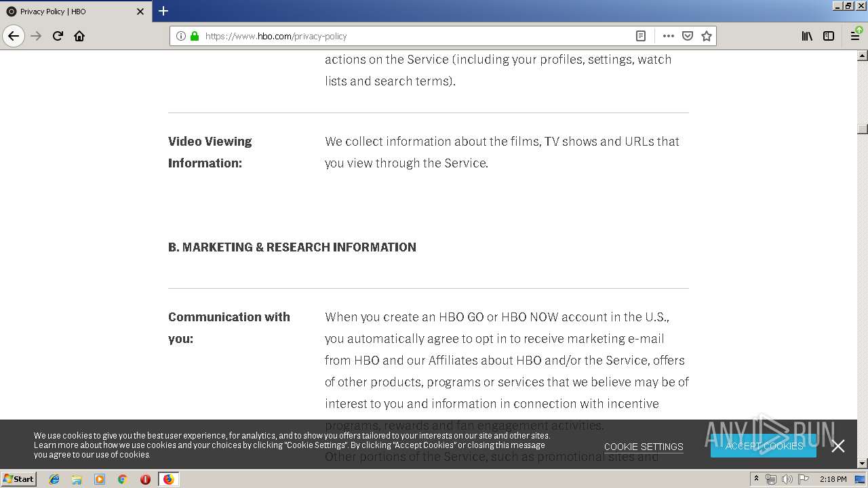Toggle the sidebars view

tap(829, 36)
